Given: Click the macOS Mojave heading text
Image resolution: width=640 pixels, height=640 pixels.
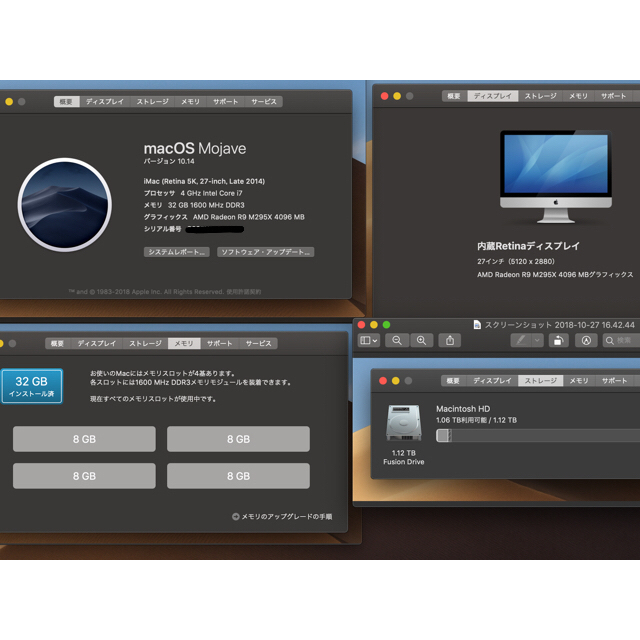Looking at the screenshot, I should pyautogui.click(x=195, y=149).
